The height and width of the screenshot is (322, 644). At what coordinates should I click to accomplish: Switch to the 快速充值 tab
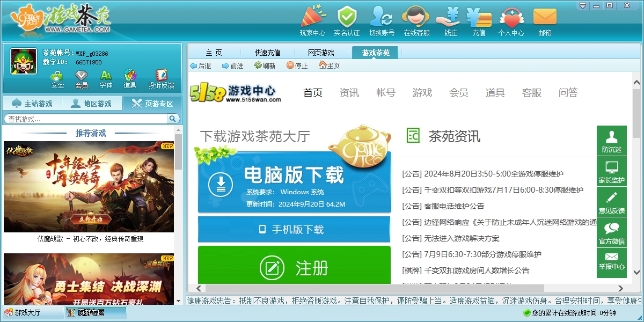pyautogui.click(x=268, y=53)
